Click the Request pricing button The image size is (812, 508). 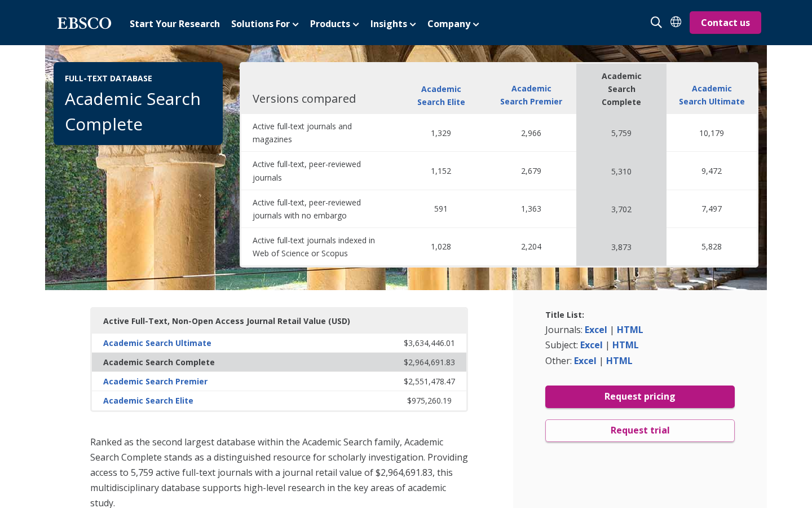pos(640,397)
